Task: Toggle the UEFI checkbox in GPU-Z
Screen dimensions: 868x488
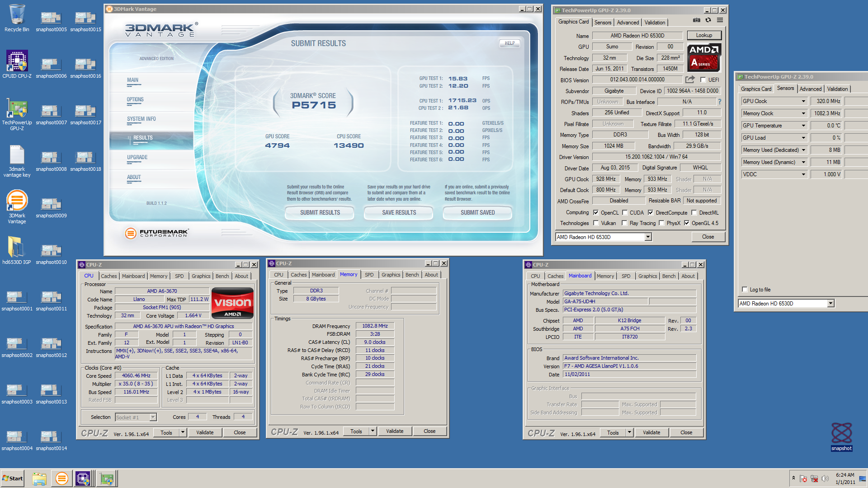Action: click(x=703, y=80)
